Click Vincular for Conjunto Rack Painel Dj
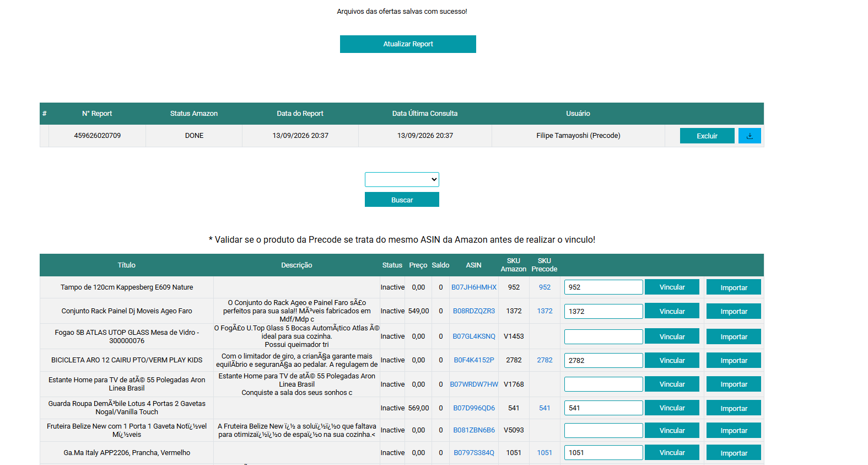The image size is (868, 465). pyautogui.click(x=672, y=311)
